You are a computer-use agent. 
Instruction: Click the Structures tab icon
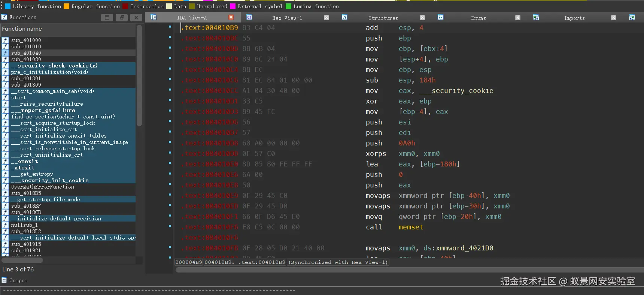(344, 17)
